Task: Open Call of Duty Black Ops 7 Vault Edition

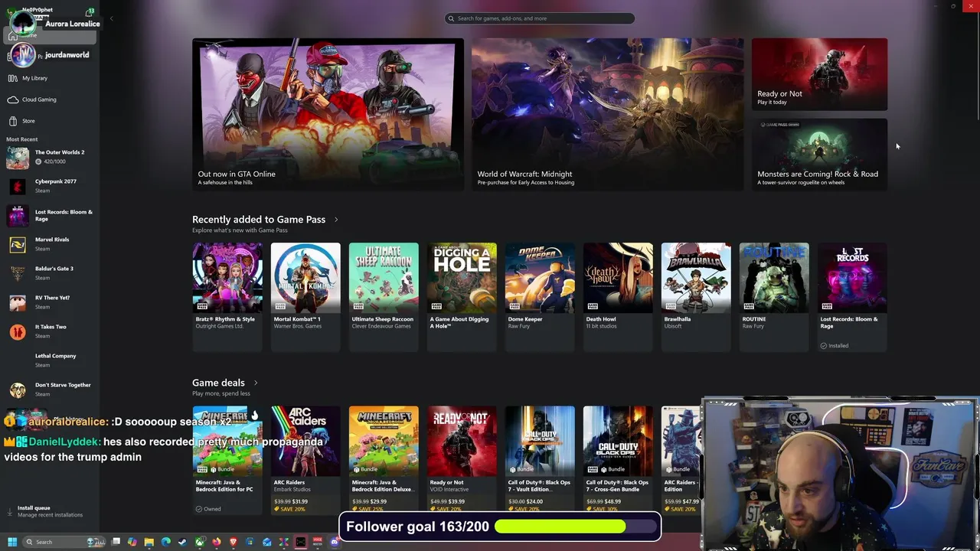Action: pyautogui.click(x=540, y=460)
